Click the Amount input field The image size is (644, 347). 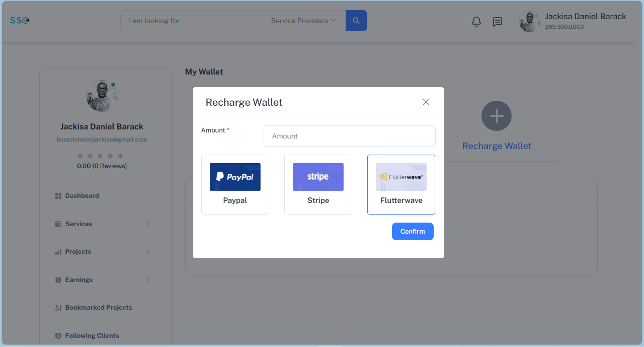349,136
